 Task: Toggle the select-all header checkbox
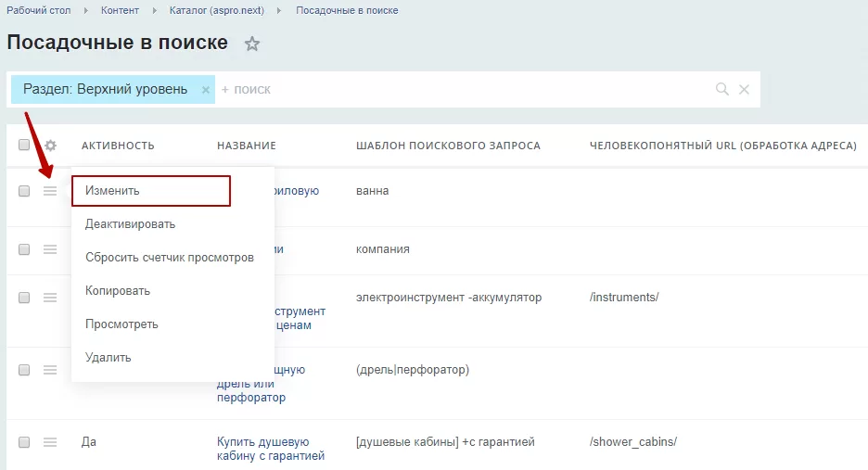24,145
